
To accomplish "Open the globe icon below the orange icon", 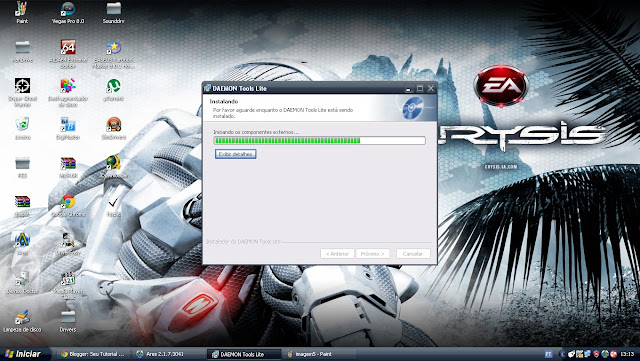I will [113, 164].
